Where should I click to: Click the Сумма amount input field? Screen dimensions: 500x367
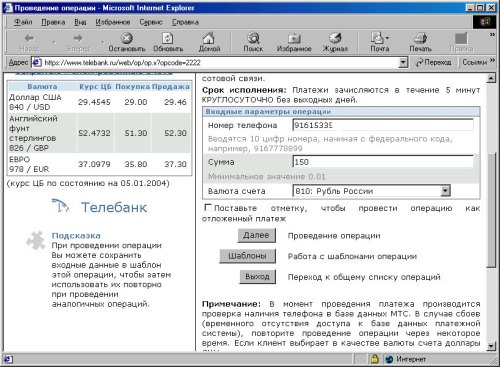pos(383,162)
